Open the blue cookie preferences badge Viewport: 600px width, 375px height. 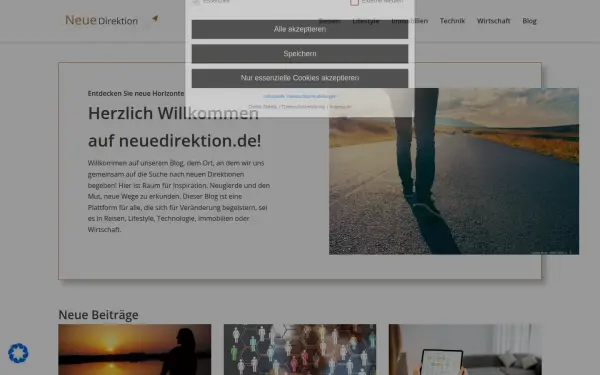click(x=18, y=353)
